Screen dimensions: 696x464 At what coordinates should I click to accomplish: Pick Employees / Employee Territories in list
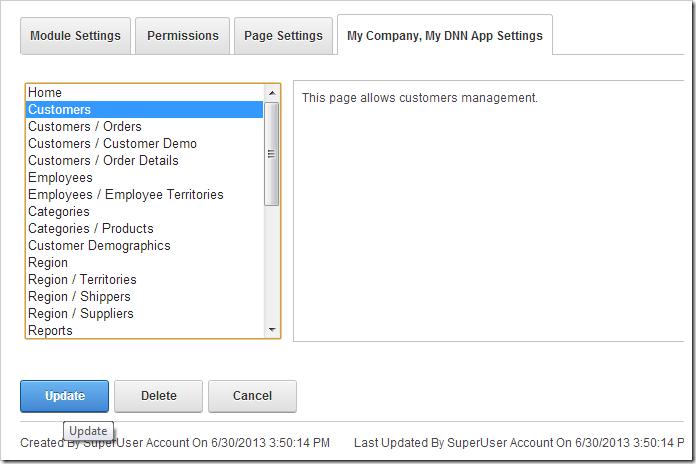tap(145, 194)
